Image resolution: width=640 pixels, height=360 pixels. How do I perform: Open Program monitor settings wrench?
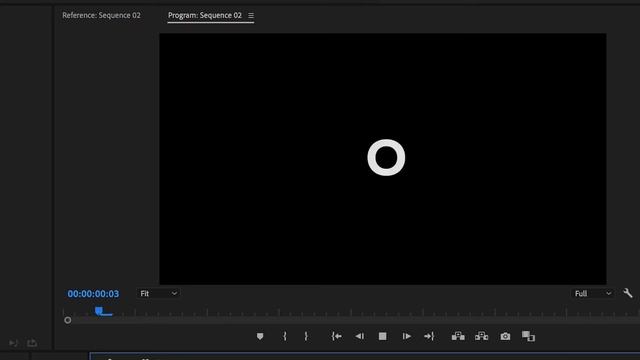(x=628, y=293)
